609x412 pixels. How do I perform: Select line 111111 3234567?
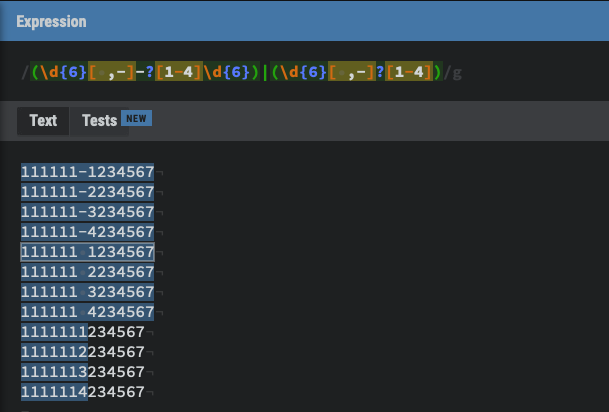coord(87,292)
